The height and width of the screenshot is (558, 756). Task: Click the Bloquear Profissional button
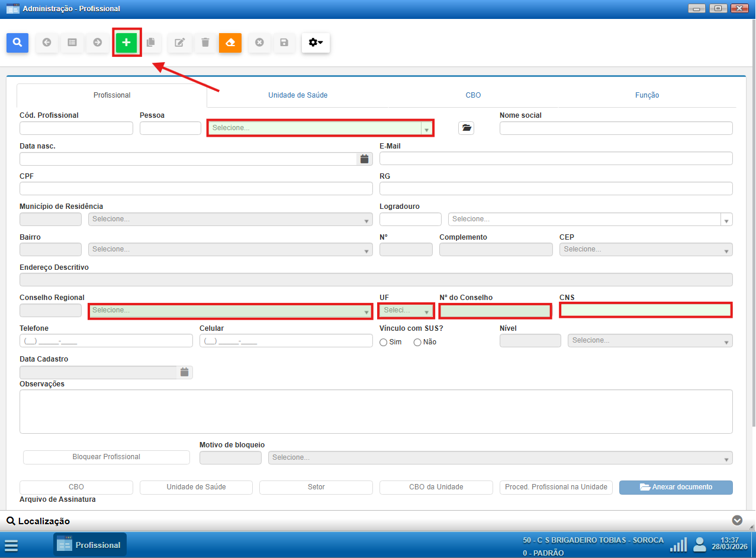point(107,457)
